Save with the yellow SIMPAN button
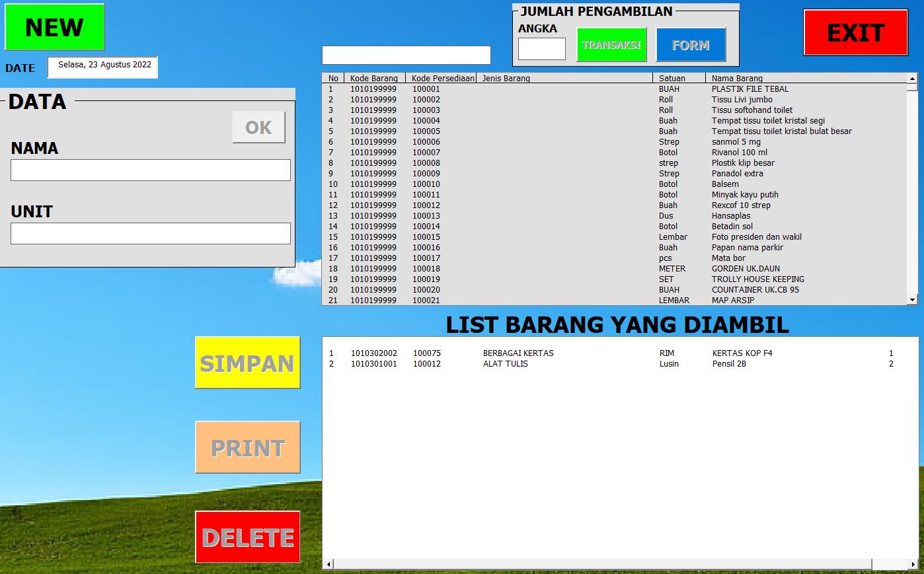The width and height of the screenshot is (924, 574). [248, 363]
